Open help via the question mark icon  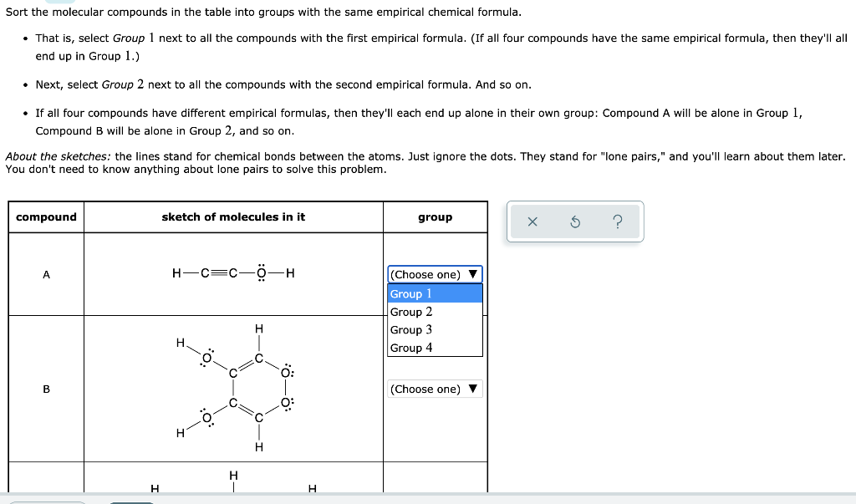coord(617,221)
